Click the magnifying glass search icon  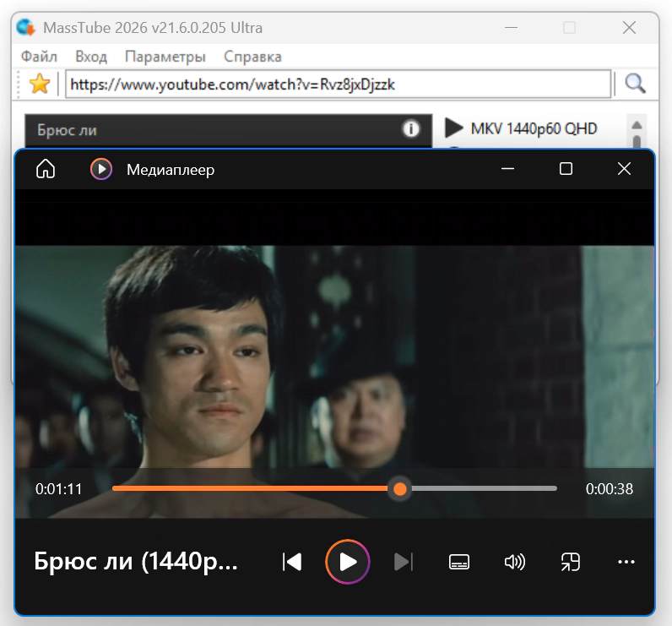click(x=635, y=83)
